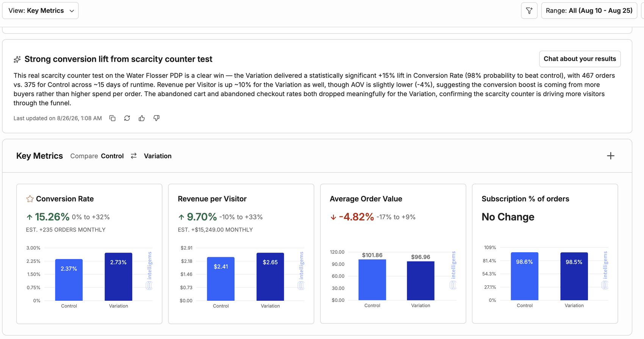Click Chat about your results button
Viewport: 644px width, 339px height.
pos(580,59)
